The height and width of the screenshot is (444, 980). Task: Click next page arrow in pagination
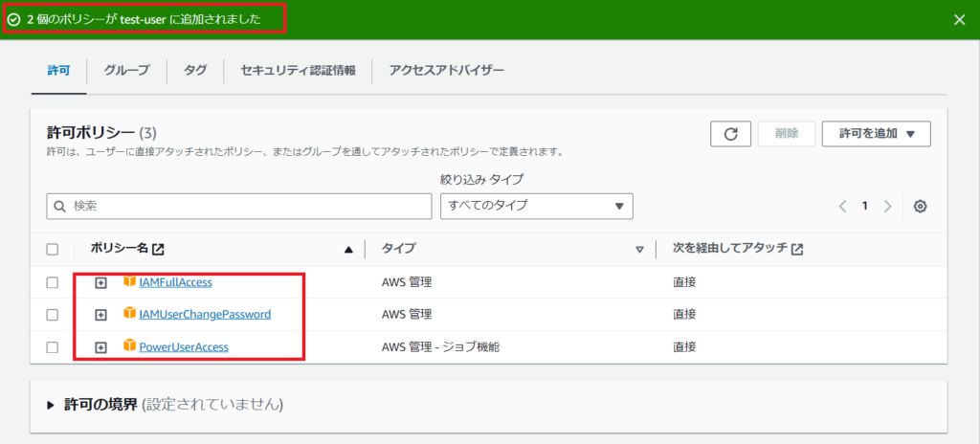[x=888, y=206]
